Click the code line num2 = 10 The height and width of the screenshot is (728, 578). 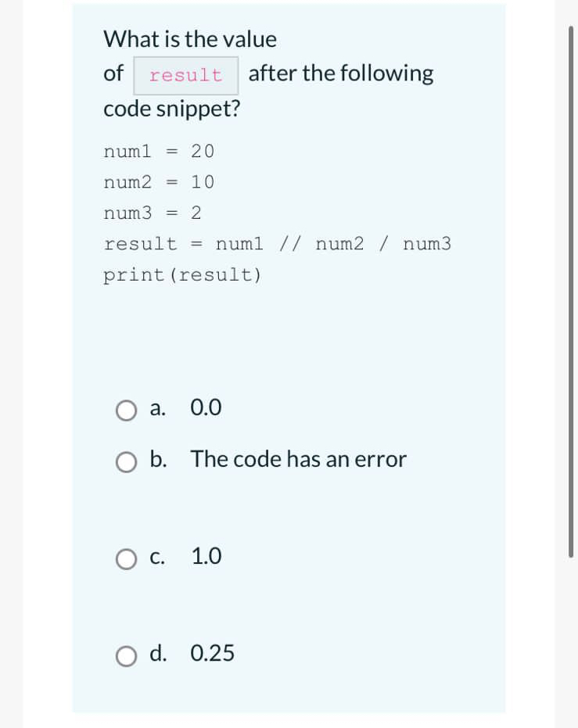click(x=159, y=182)
